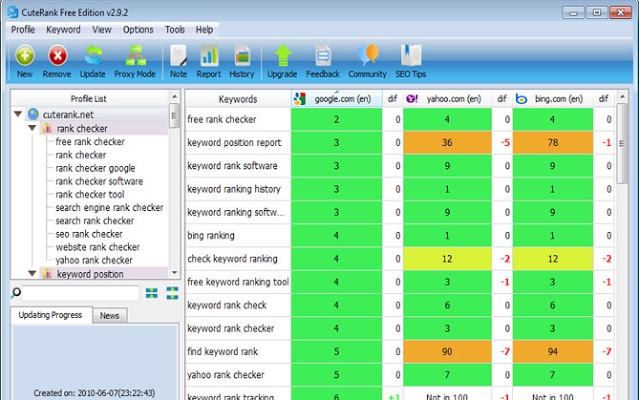
Task: Open the Profile menu
Action: (23, 30)
